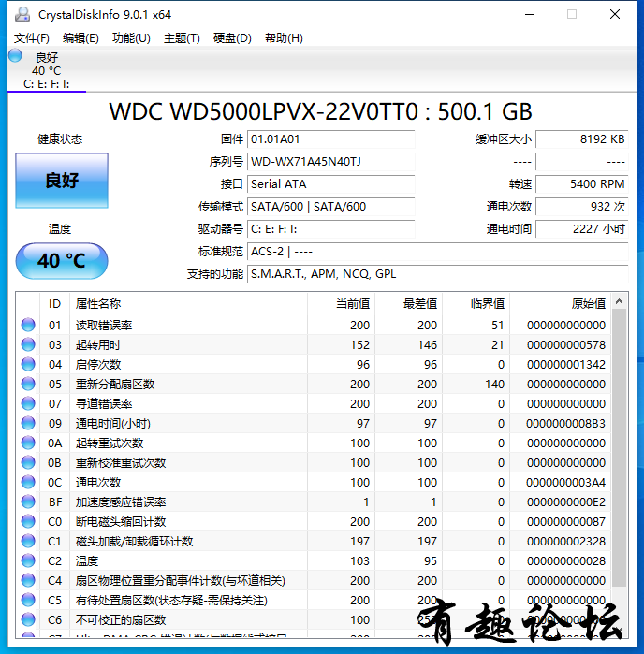
Task: Click status orb for 04 启停次数 row
Action: 28,364
